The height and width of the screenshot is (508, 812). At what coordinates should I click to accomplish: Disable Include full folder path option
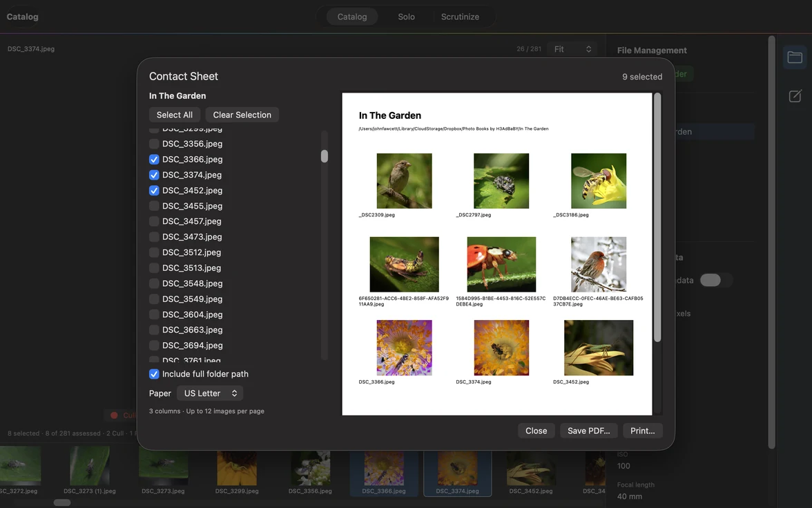154,374
